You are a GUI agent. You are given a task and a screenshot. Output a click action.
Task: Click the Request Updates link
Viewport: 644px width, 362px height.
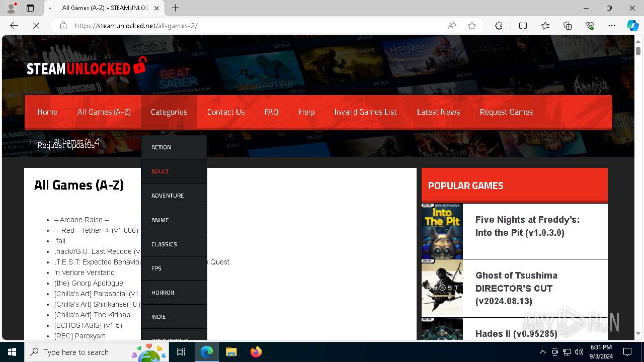point(66,145)
